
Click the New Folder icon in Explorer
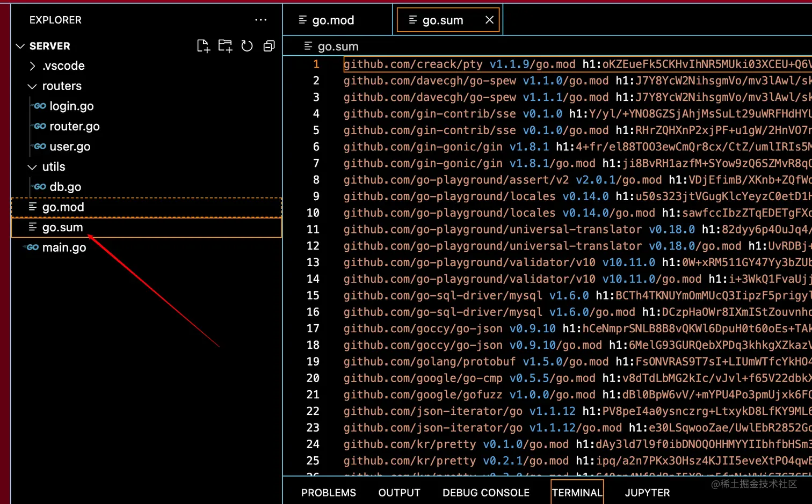[x=225, y=46]
